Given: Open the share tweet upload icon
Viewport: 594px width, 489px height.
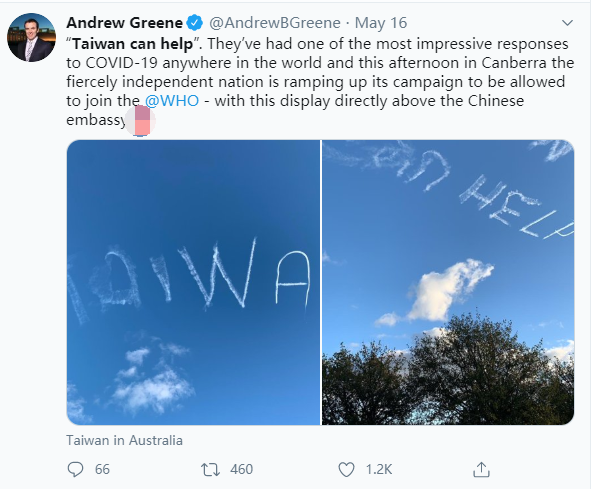Looking at the screenshot, I should 481,469.
